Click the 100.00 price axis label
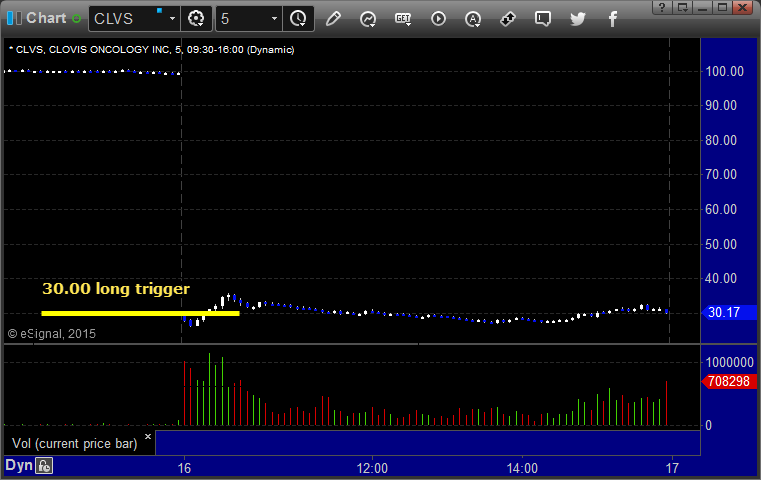The height and width of the screenshot is (480, 761). coord(724,71)
